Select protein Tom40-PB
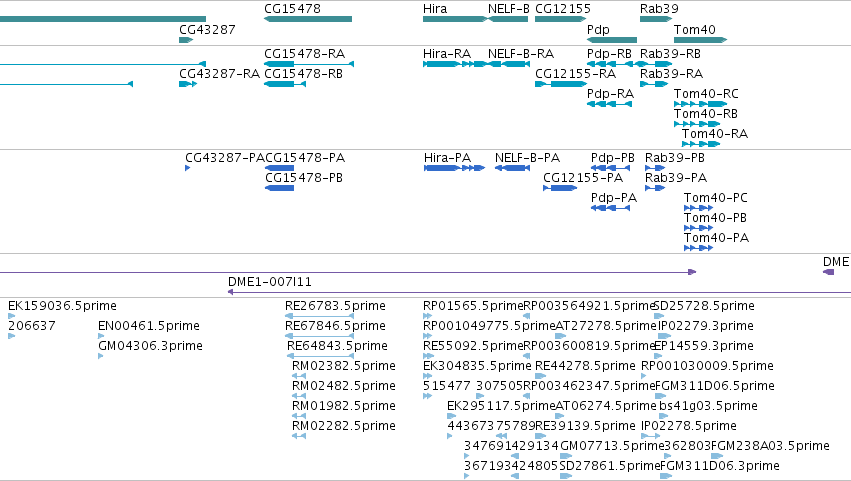Image resolution: width=851 pixels, height=481 pixels. 698,228
